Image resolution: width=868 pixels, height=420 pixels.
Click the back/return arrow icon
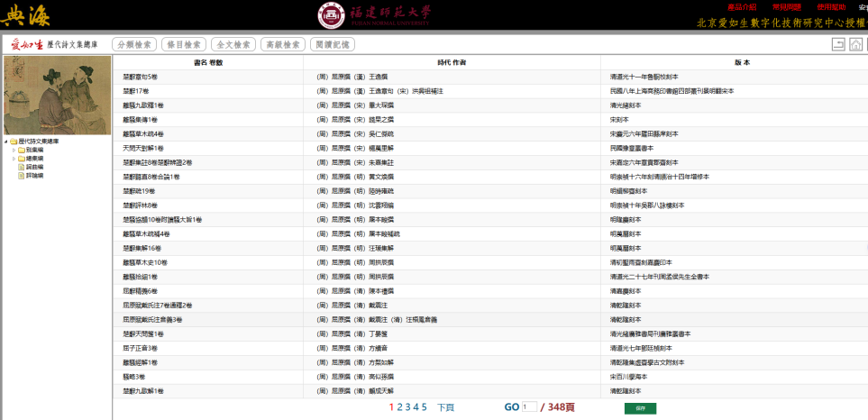pyautogui.click(x=838, y=44)
